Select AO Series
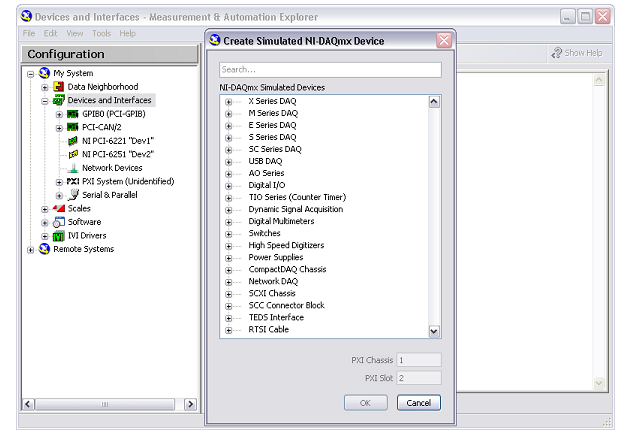Viewport: 618px width, 431px height. tap(266, 173)
